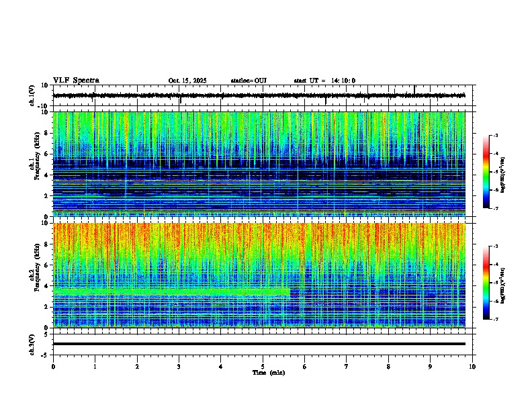Click the "5" tick on Time axis
Viewport: 532px width, 411px height.
(x=263, y=367)
